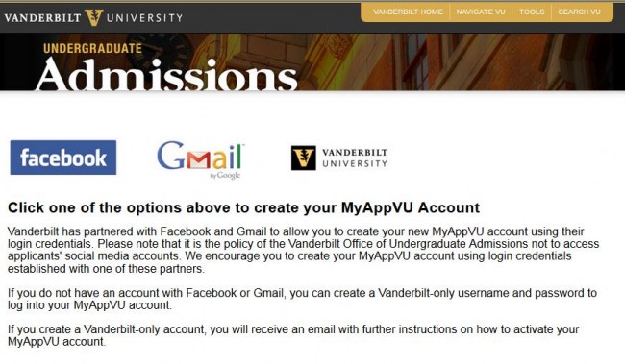Open the Tools menu in header
Screen dimensions: 625x364
[532, 12]
